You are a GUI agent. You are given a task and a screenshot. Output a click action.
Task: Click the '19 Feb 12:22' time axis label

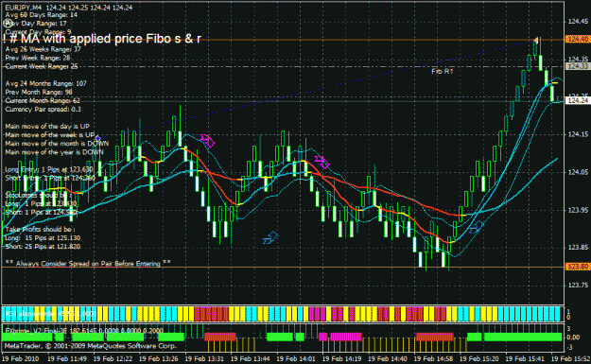click(113, 358)
